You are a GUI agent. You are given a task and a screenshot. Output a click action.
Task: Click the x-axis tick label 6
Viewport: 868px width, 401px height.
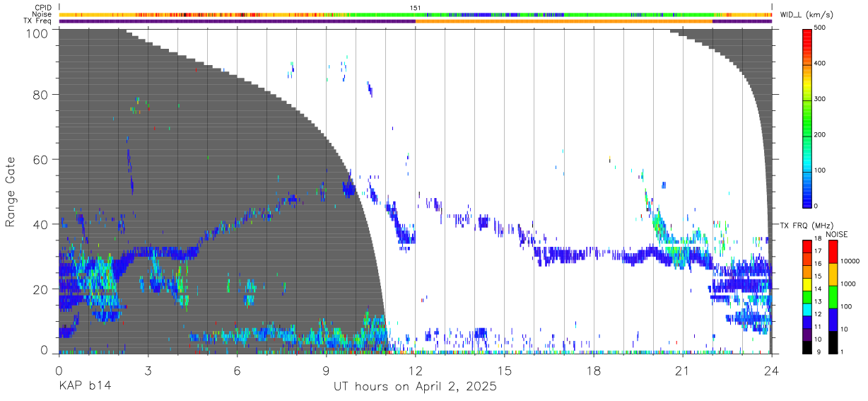[237, 370]
